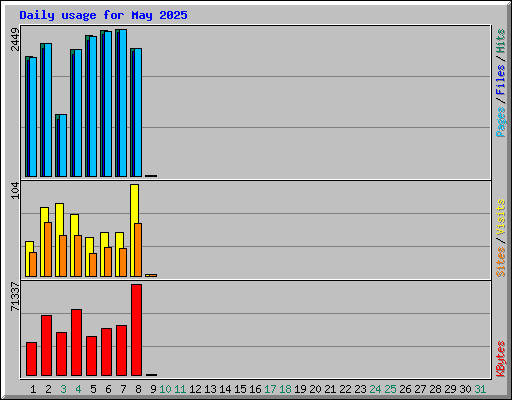Click the green day 4 label
The height and width of the screenshot is (400, 512).
[78, 389]
